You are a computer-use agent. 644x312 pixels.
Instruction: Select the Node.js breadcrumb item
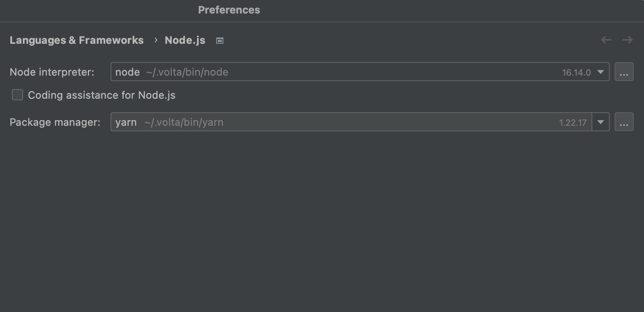(185, 40)
